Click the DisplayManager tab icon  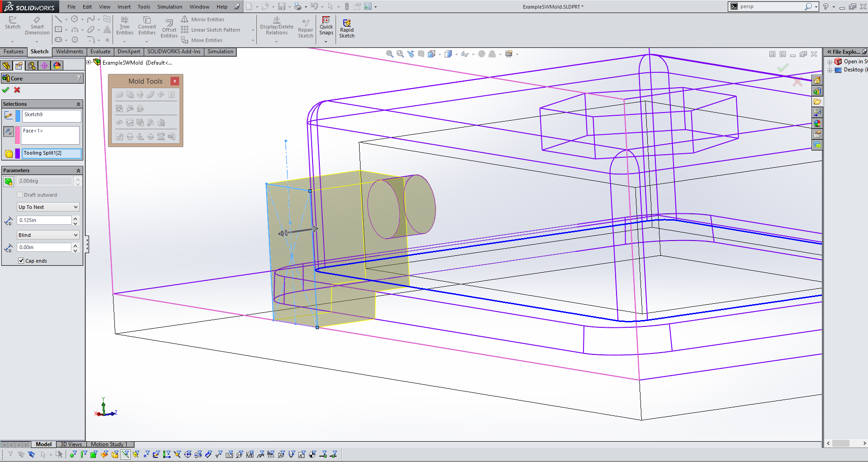(57, 66)
